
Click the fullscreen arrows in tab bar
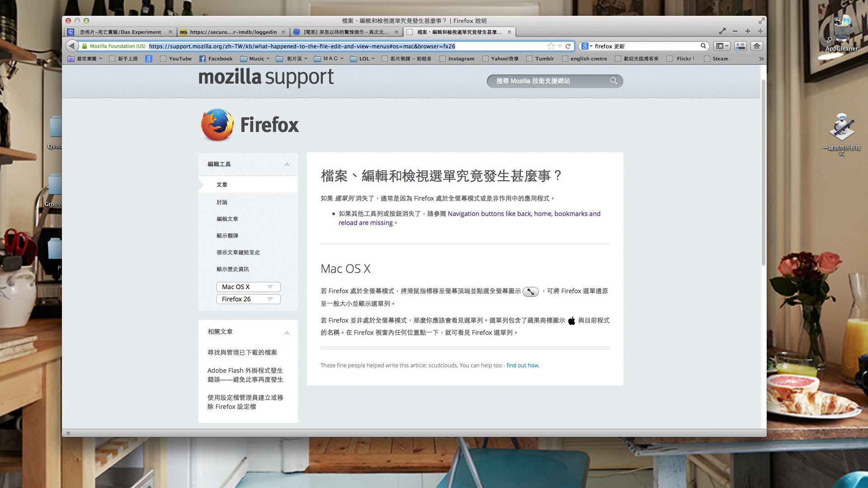722,31
